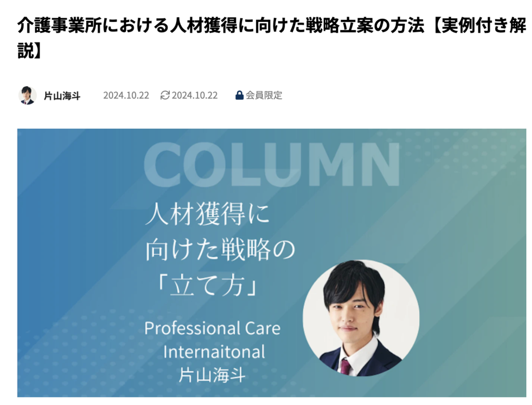Click 片山海斗 name at the banner bottom
The height and width of the screenshot is (405, 532).
212,375
